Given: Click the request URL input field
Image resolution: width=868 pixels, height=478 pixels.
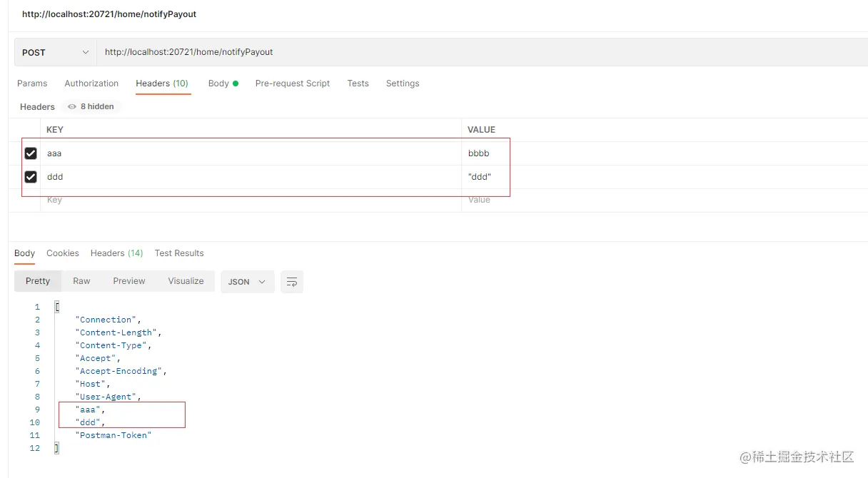Looking at the screenshot, I should pos(483,52).
